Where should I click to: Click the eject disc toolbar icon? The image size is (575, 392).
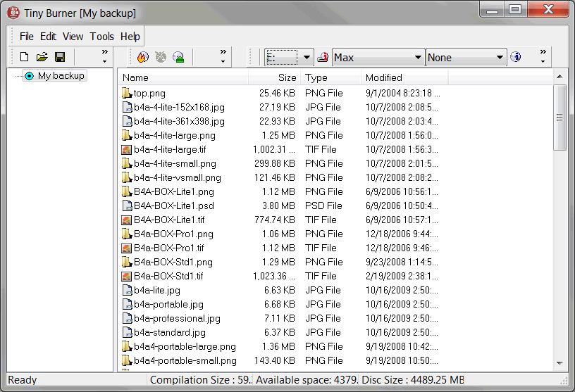click(x=178, y=57)
